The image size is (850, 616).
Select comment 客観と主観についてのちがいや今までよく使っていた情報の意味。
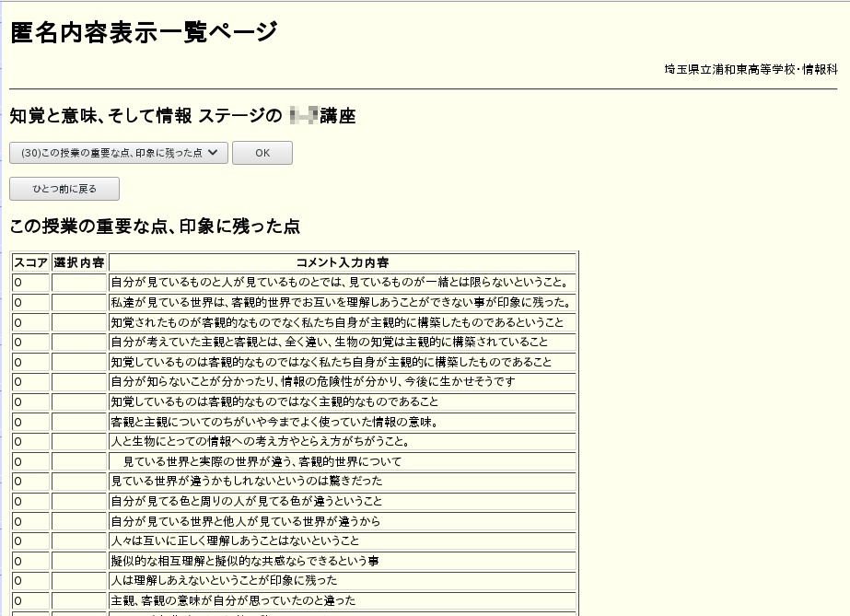[274, 422]
